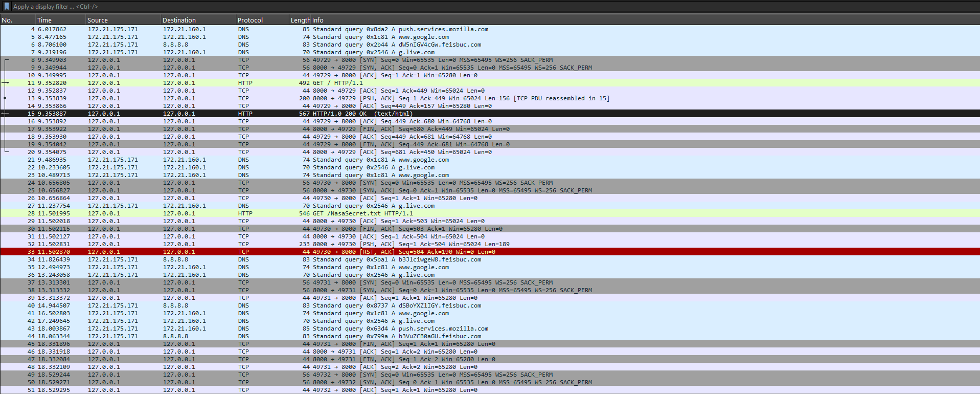The height and width of the screenshot is (394, 980).
Task: Select packet 49 SYN from port 49732
Action: [490, 375]
